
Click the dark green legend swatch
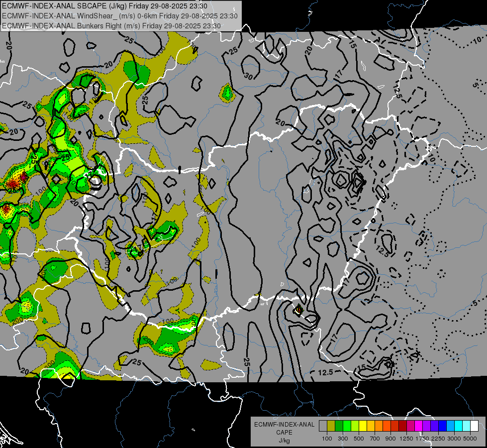pyautogui.click(x=339, y=426)
